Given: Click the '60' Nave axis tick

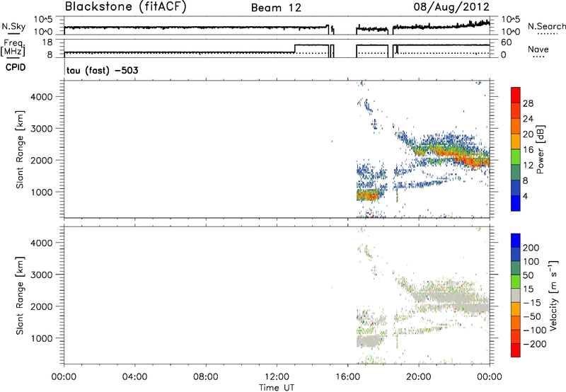Looking at the screenshot, I should (506, 42).
